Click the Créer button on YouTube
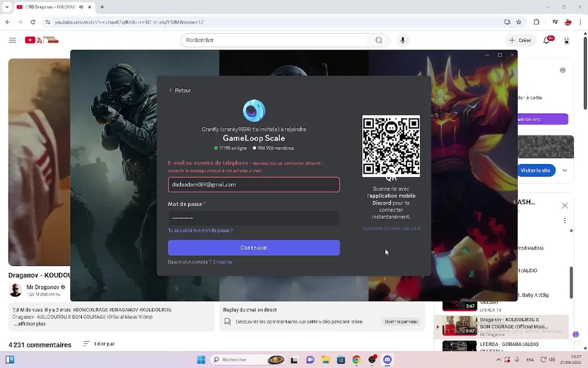The height and width of the screenshot is (368, 588). [520, 40]
